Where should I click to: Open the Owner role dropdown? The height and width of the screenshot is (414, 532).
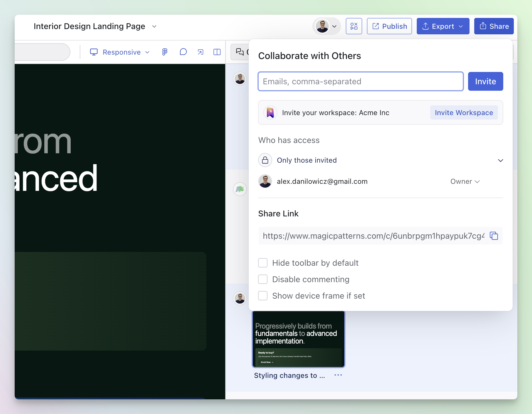(x=465, y=181)
